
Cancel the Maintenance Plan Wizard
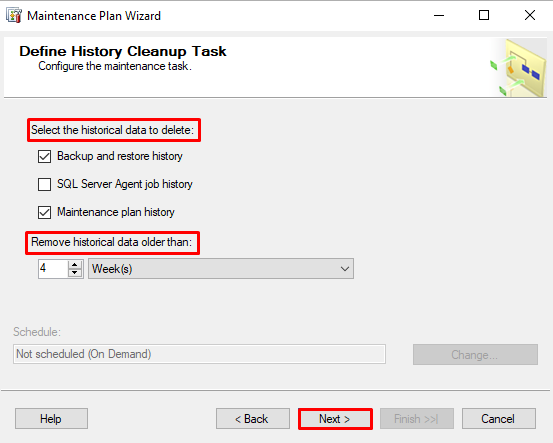point(499,419)
